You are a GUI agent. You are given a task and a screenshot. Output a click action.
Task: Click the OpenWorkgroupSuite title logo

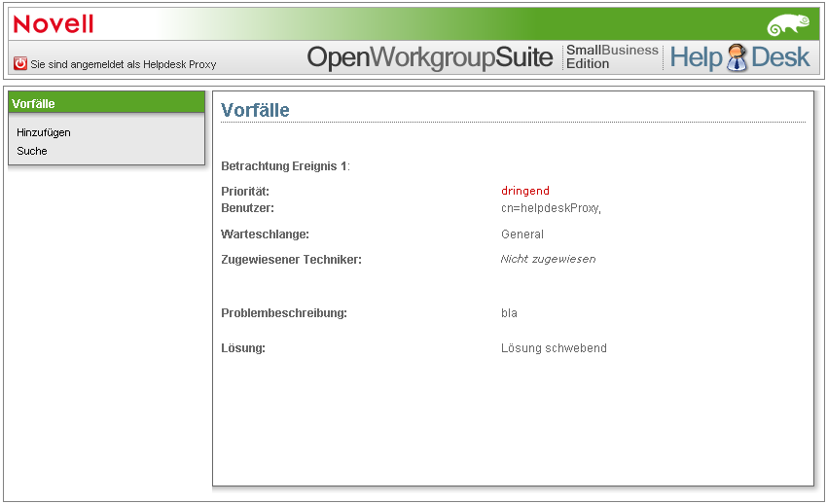pyautogui.click(x=430, y=57)
